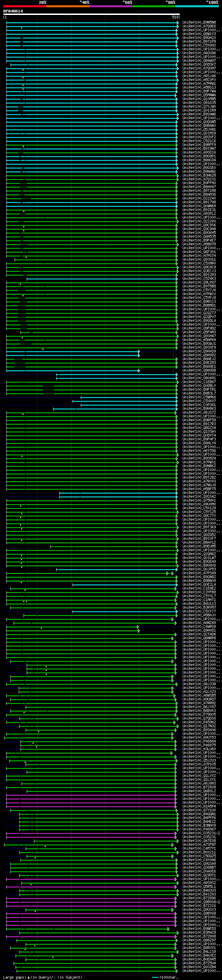
Task: Select the UniRef100_A9SJ46 label
Action: [x=199, y=76]
